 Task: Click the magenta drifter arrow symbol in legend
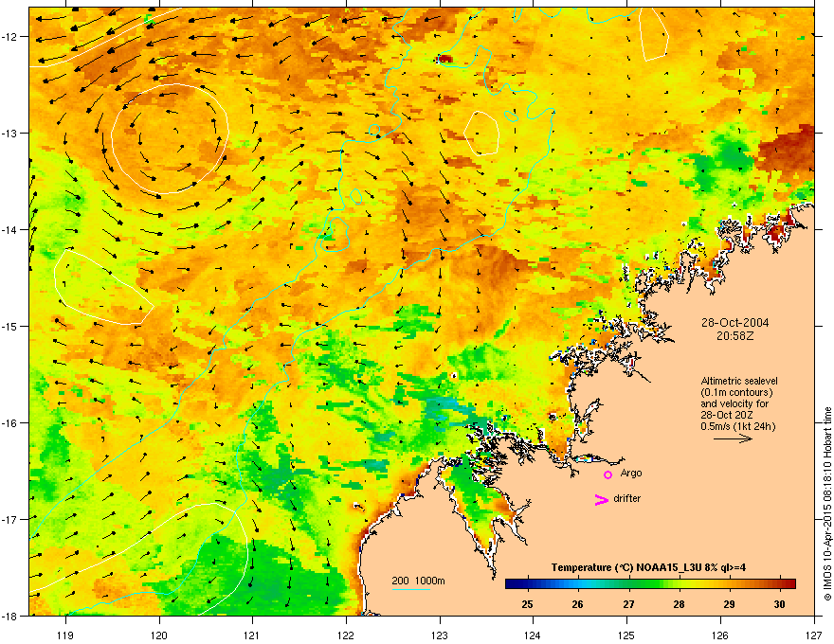[601, 499]
